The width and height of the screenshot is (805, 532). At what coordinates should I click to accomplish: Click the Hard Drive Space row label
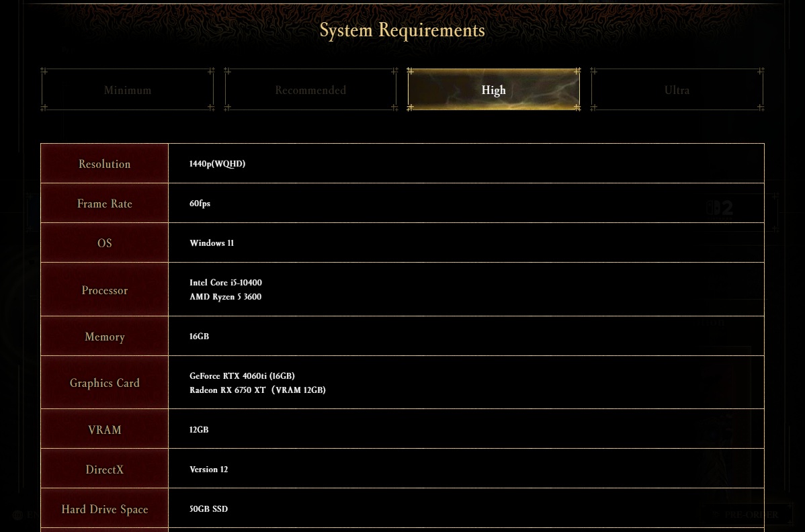click(x=105, y=509)
